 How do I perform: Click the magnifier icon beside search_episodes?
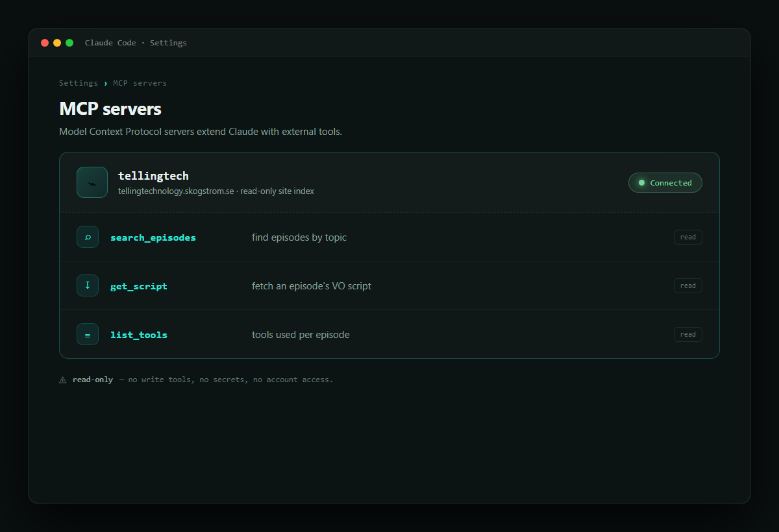click(88, 237)
